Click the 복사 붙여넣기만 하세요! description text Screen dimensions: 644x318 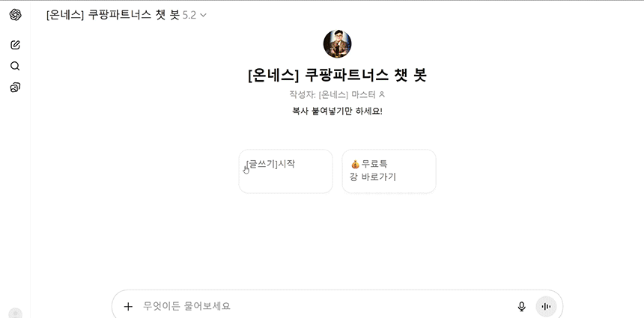[x=337, y=111]
